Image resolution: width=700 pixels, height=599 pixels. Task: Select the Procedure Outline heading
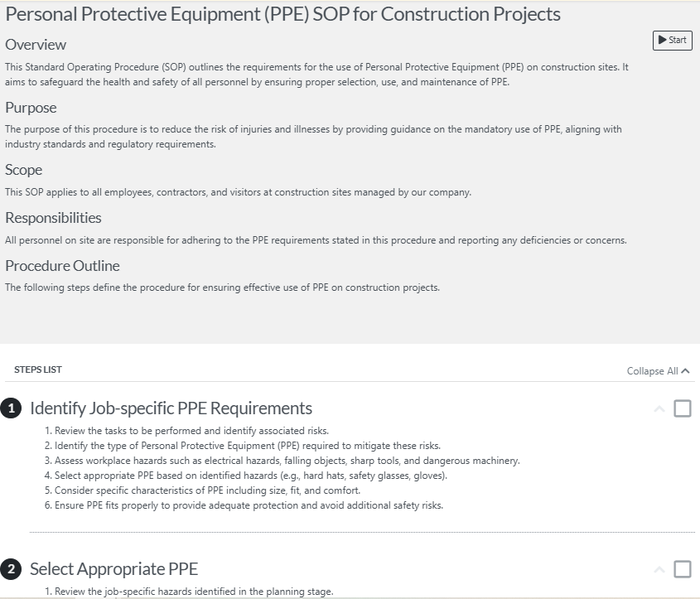click(x=62, y=266)
